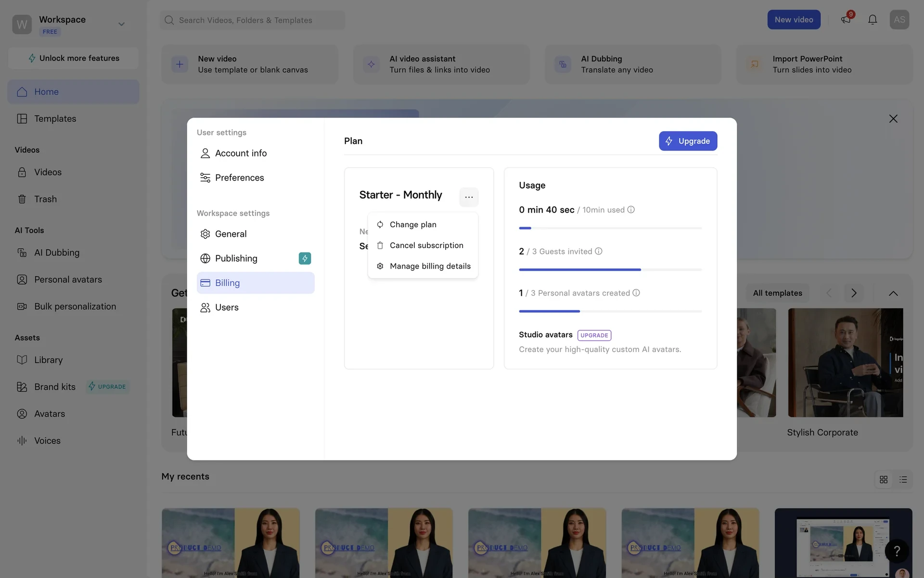
Task: Click the Personal avatars created progress bar
Action: (x=610, y=311)
